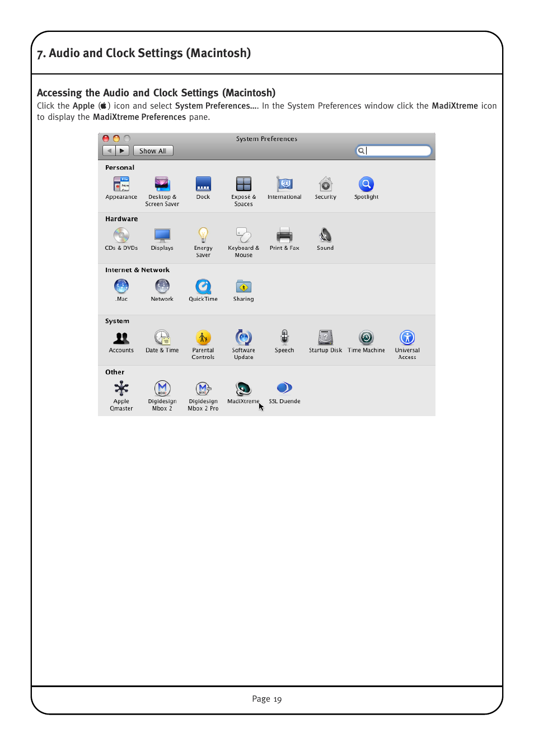Click the System Preferences search field
The image size is (534, 756).
tap(394, 151)
